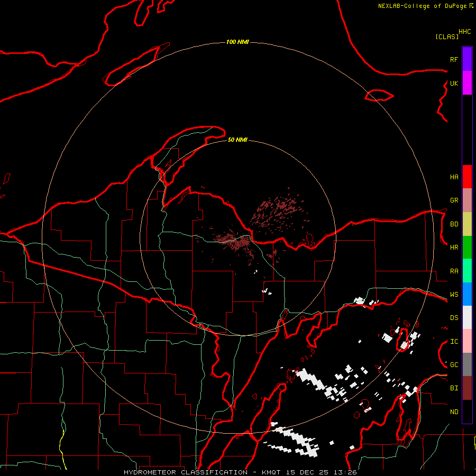Click the HYDROMETEOR CLASSIFICATION title text
Viewport: 476px width, 476px height.
tap(186, 472)
